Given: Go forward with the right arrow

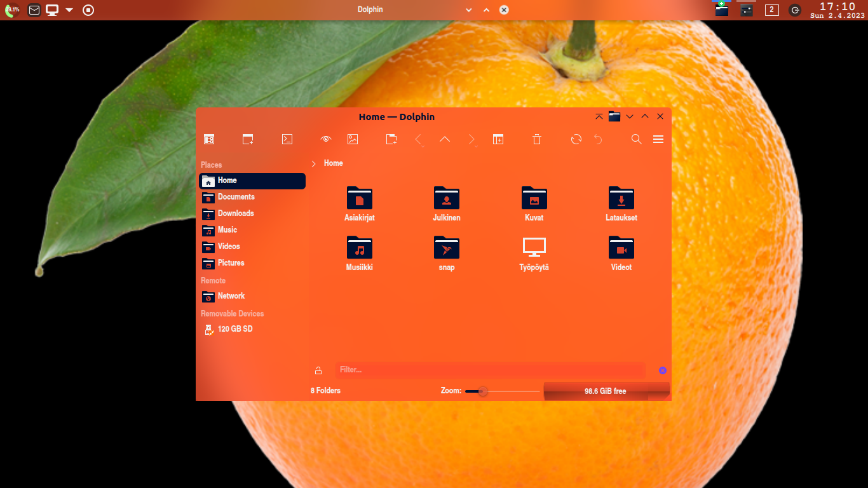Looking at the screenshot, I should (x=471, y=139).
